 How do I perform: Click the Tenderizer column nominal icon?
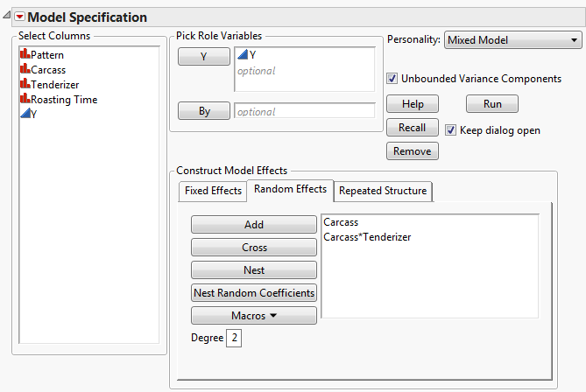click(x=25, y=85)
